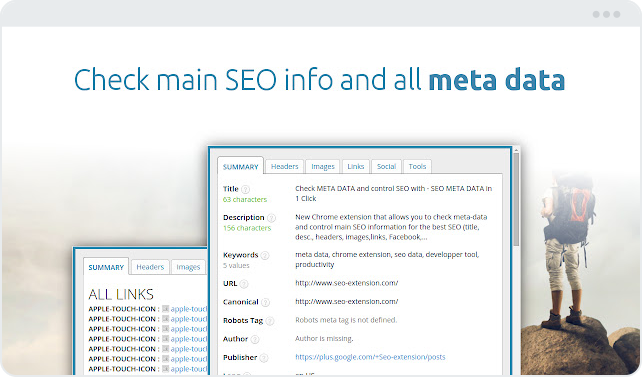The image size is (642, 377).
Task: Switch to the Tools tab
Action: tap(417, 166)
